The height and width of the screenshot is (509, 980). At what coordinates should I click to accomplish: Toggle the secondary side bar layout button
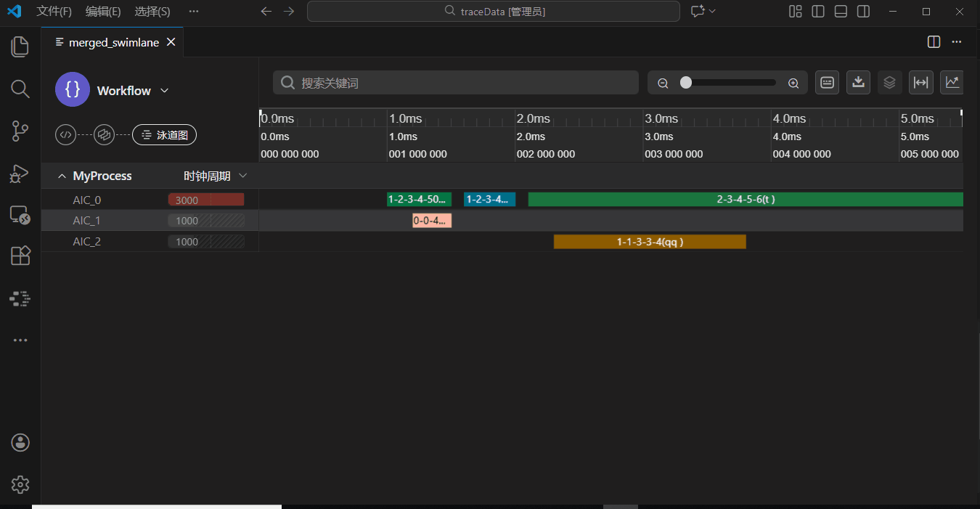coord(863,11)
